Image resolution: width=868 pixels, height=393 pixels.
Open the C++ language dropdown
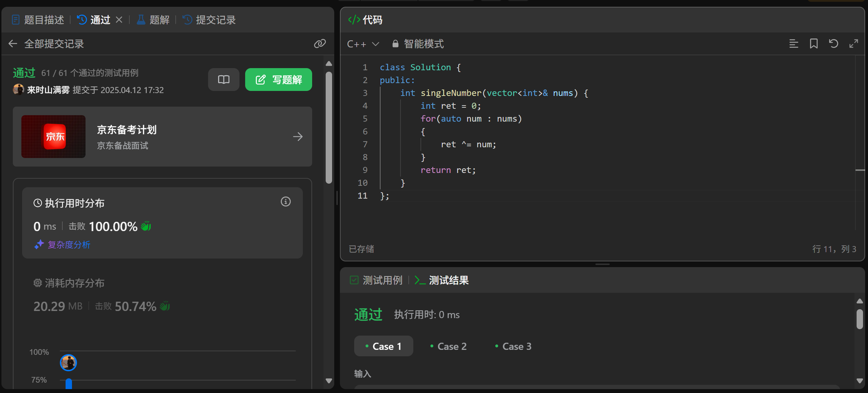point(363,44)
